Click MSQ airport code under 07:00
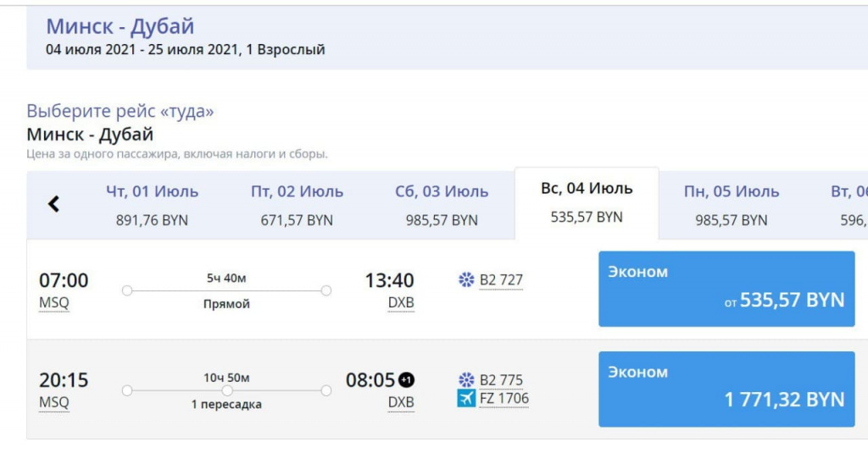Screen dimensions: 868x453 pos(53,303)
